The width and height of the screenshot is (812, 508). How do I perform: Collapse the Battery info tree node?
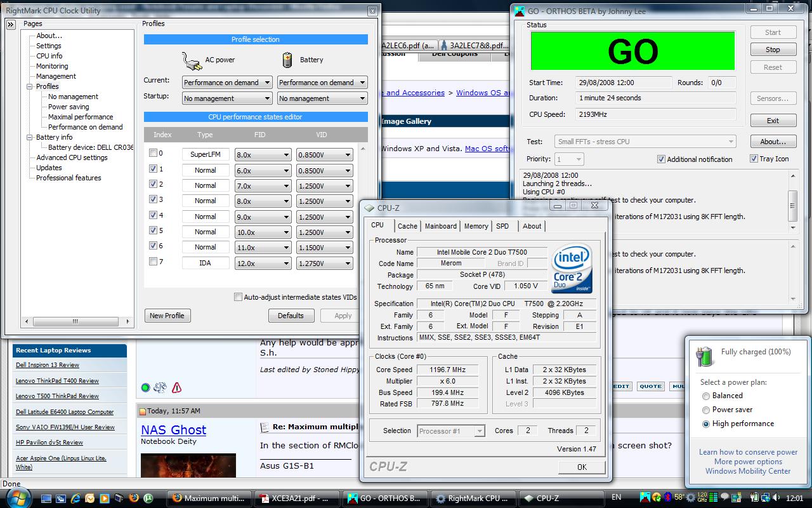click(x=30, y=137)
